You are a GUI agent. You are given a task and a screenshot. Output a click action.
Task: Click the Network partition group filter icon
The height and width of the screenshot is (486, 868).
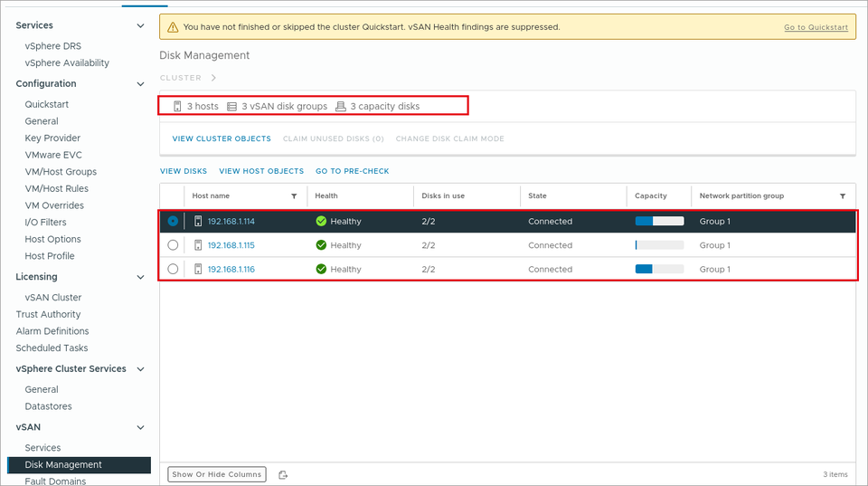coord(843,196)
